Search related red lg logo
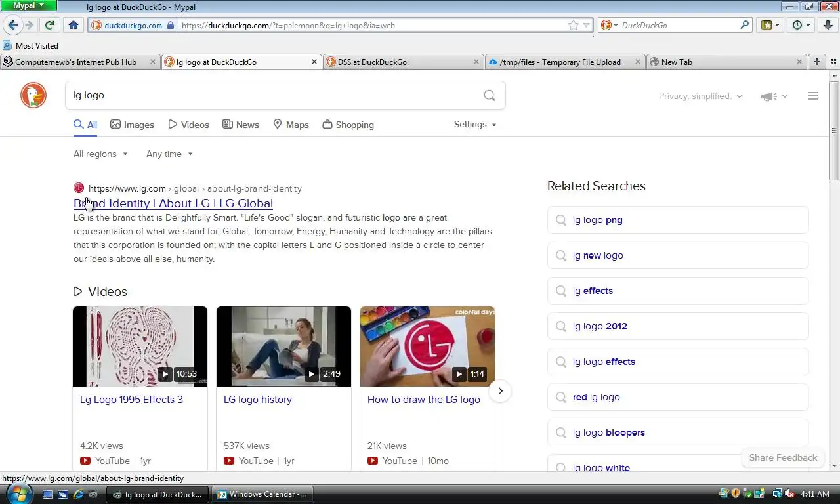The width and height of the screenshot is (840, 504). pyautogui.click(x=678, y=397)
